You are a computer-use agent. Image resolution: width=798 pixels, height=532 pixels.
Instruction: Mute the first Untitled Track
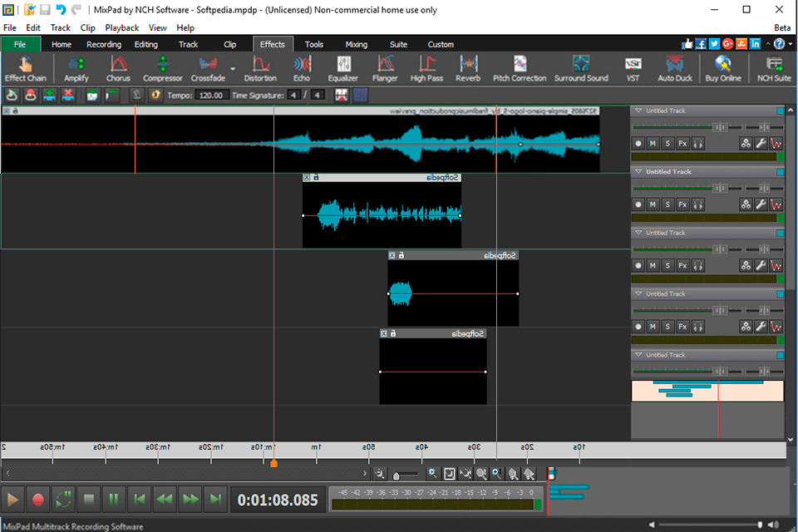[x=653, y=144]
